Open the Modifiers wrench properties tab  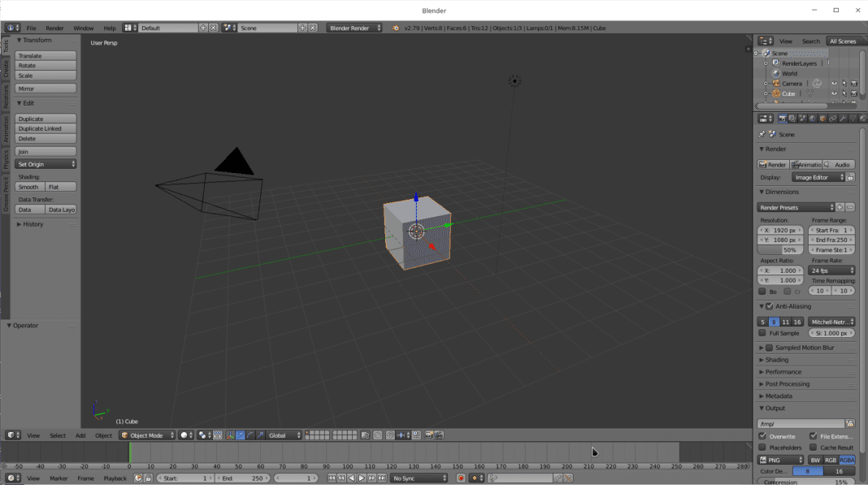pyautogui.click(x=843, y=119)
